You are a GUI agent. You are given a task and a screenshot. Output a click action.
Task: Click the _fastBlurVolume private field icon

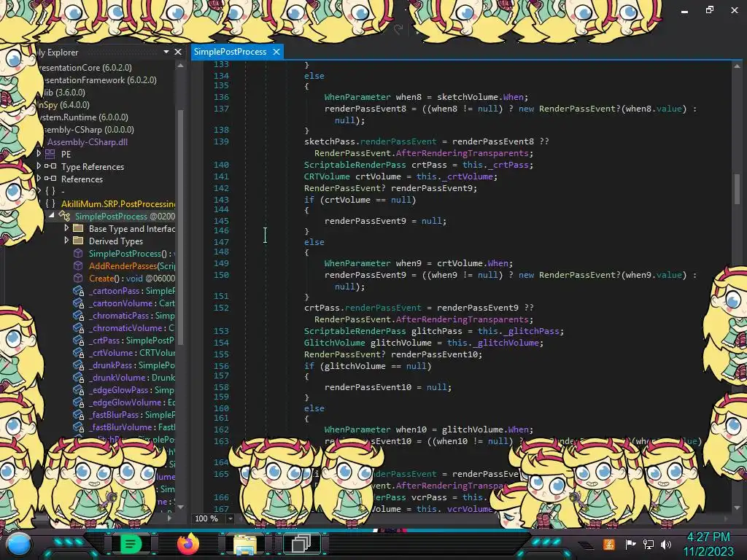78,427
